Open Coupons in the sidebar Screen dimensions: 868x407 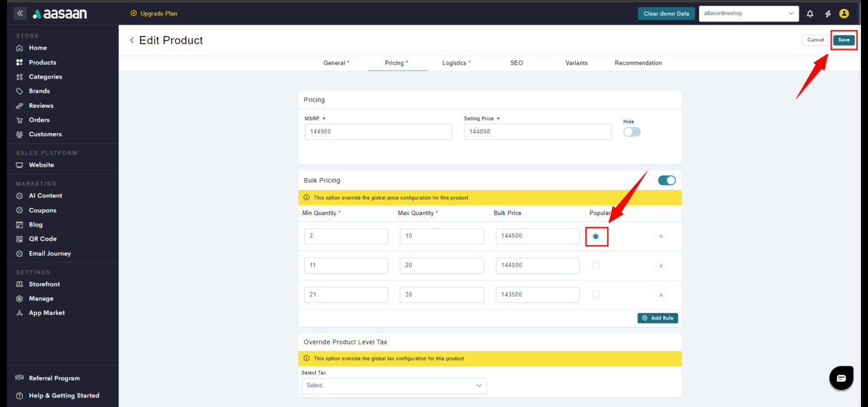tap(43, 210)
